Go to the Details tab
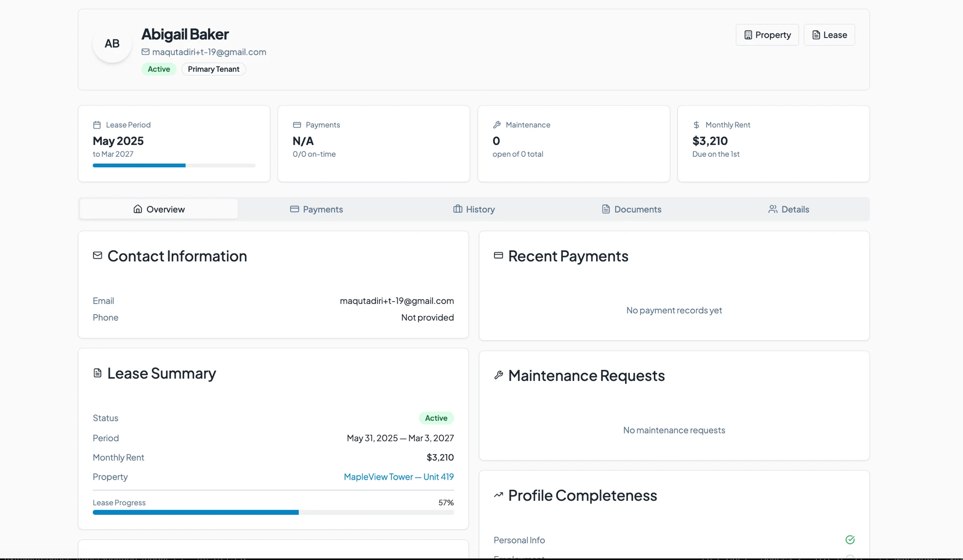The height and width of the screenshot is (560, 963). pos(789,209)
